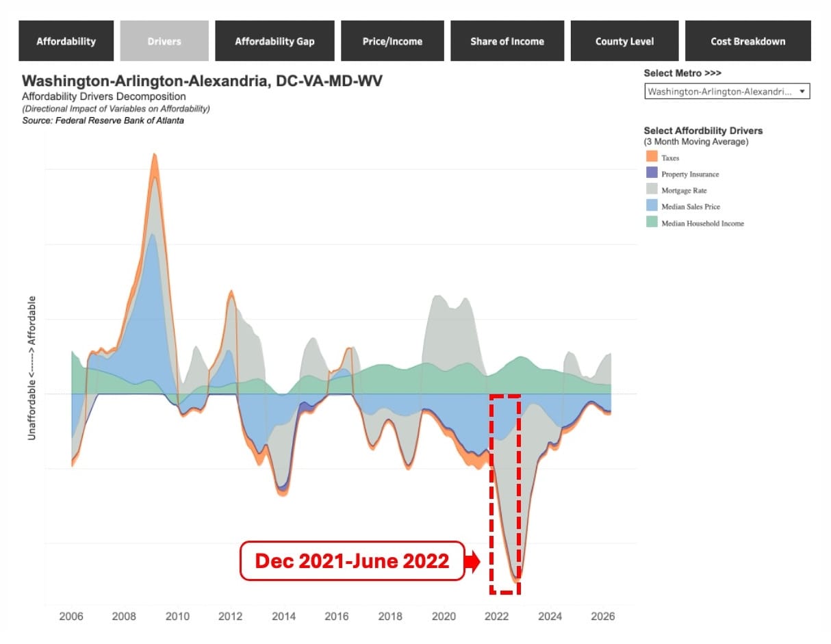Image resolution: width=831 pixels, height=644 pixels.
Task: Click the red dashed highlight box
Action: tap(505, 493)
